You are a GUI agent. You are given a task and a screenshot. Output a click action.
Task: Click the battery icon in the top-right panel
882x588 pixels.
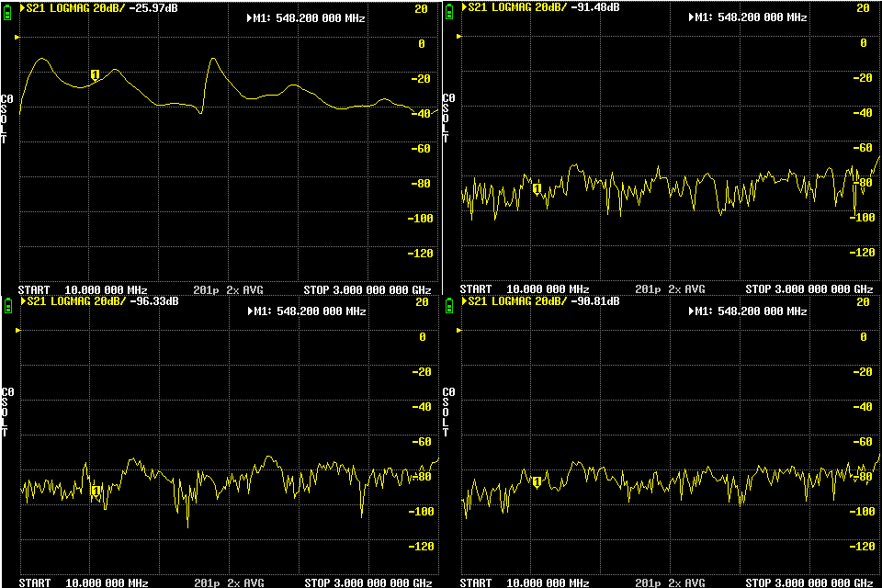coord(450,9)
